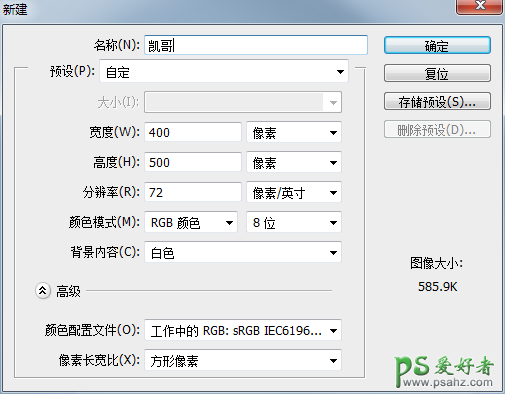Collapse the 高级 advanced section chevron
Screen dimensions: 505x394
tap(43, 291)
